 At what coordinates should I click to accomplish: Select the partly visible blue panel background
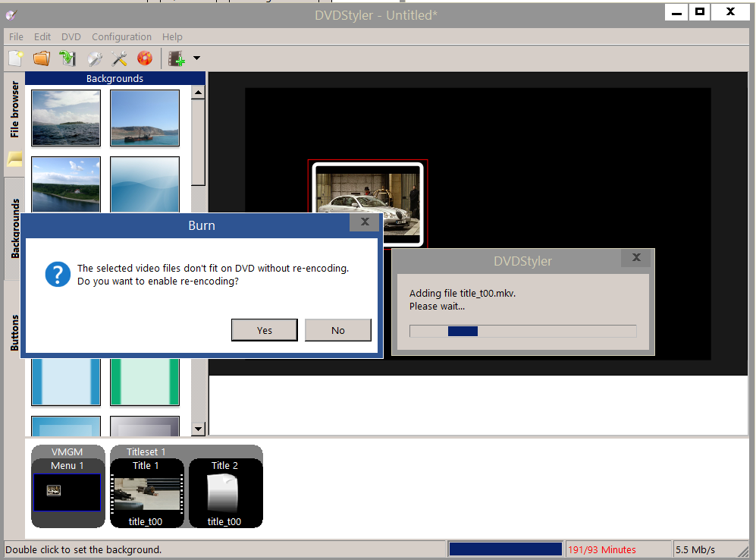[66, 426]
